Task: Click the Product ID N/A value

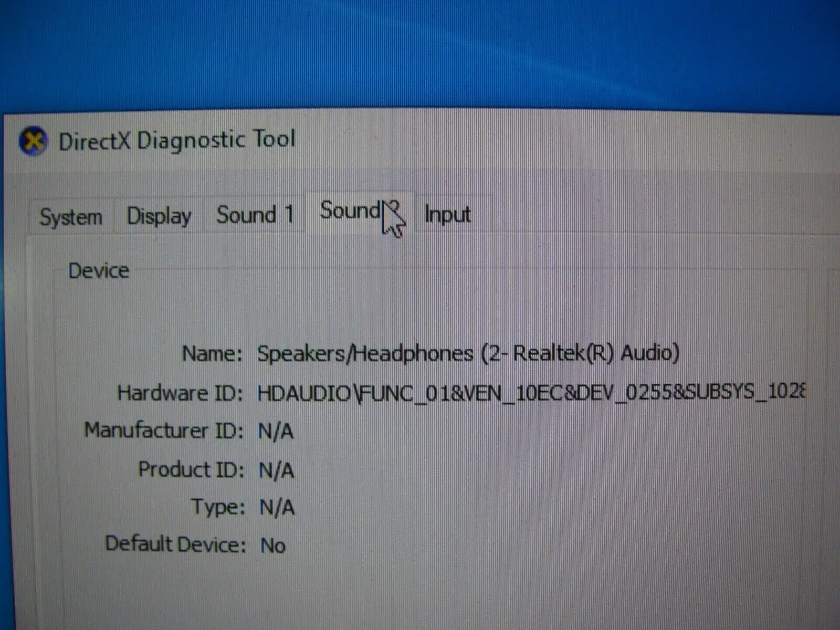Action: (276, 470)
